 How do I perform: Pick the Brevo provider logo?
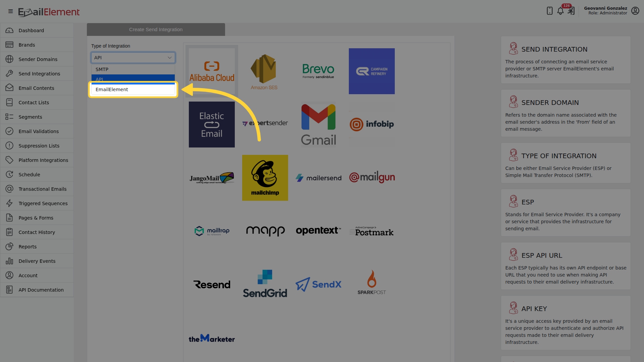tap(318, 71)
